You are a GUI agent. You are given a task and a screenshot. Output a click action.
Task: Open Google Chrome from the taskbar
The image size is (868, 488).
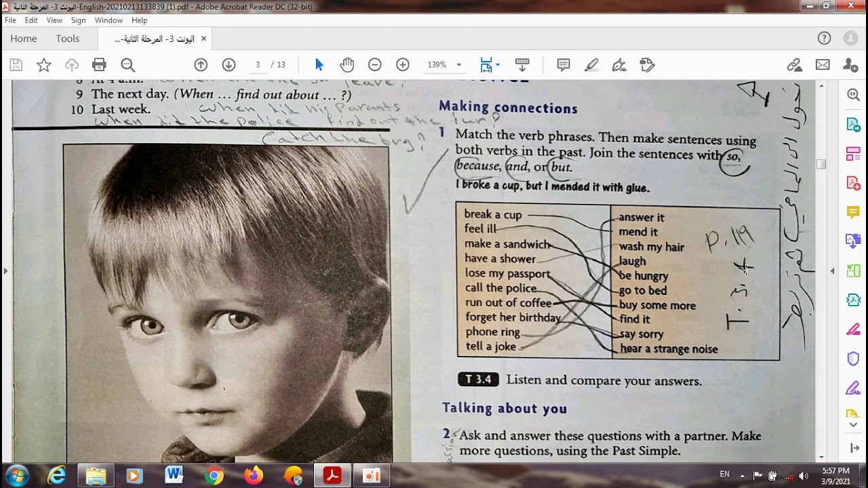click(x=214, y=476)
